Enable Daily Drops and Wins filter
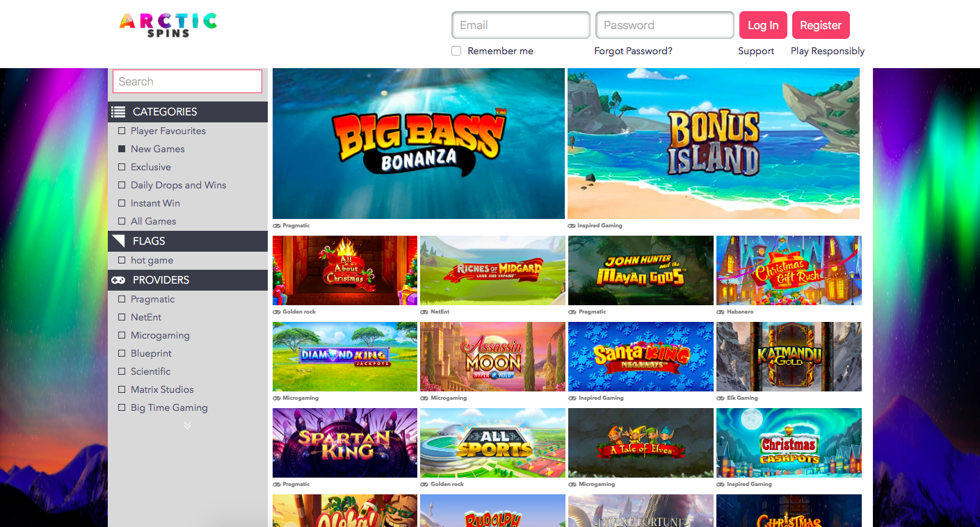This screenshot has width=980, height=527. 122,185
